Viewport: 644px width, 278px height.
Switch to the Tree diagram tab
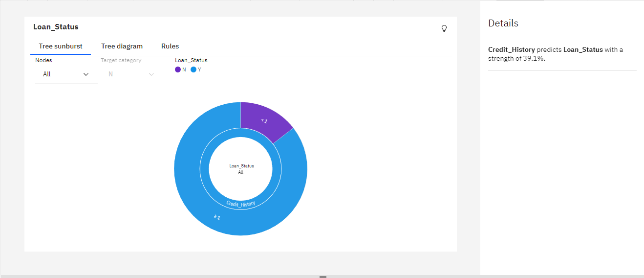coord(122,46)
